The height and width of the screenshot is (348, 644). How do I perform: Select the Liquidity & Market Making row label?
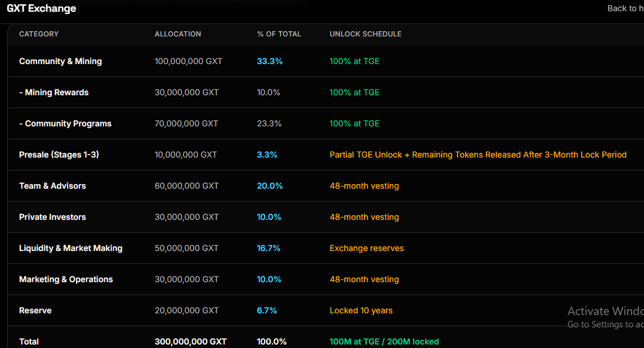71,248
